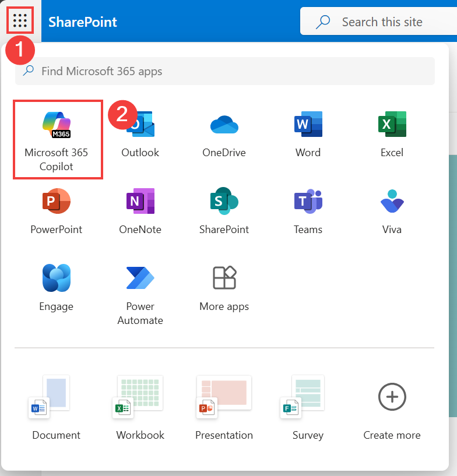Open the Viva app
Screen dimensions: 457x476
coord(392,211)
